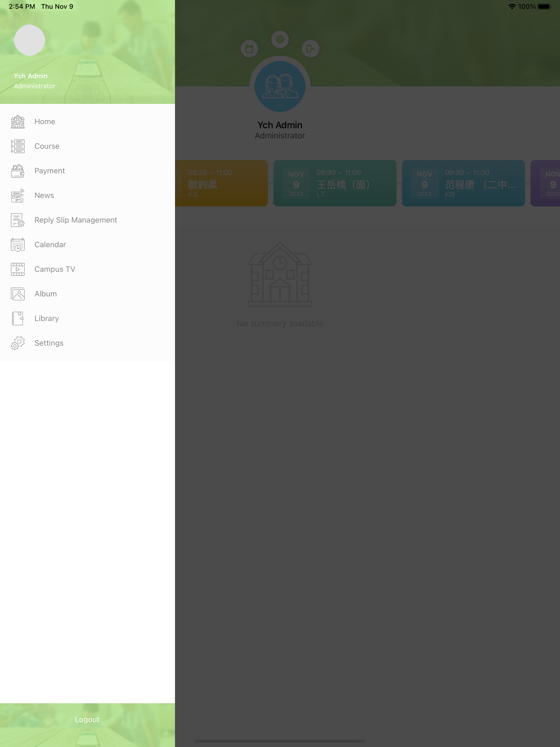Tap the Reply Slip Management icon
560x747 pixels.
point(17,220)
